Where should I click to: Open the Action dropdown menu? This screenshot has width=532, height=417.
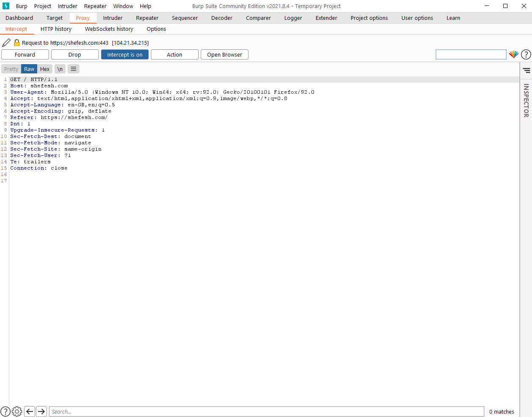(175, 54)
